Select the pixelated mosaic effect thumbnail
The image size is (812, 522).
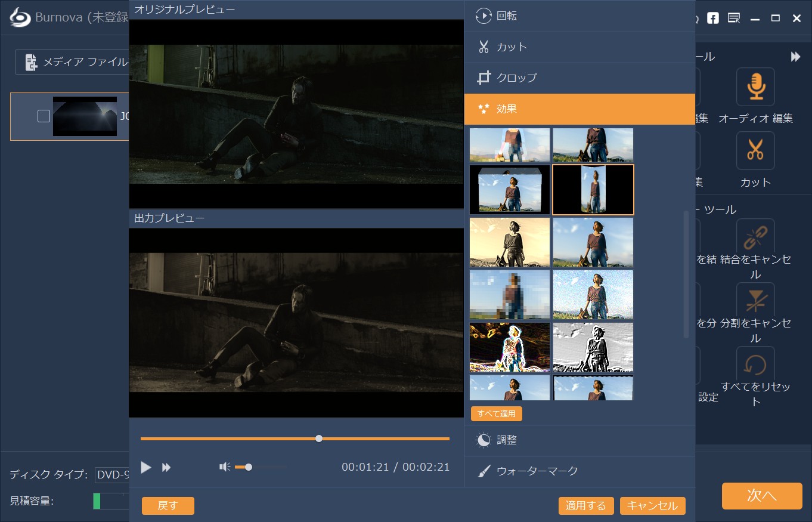pos(509,295)
